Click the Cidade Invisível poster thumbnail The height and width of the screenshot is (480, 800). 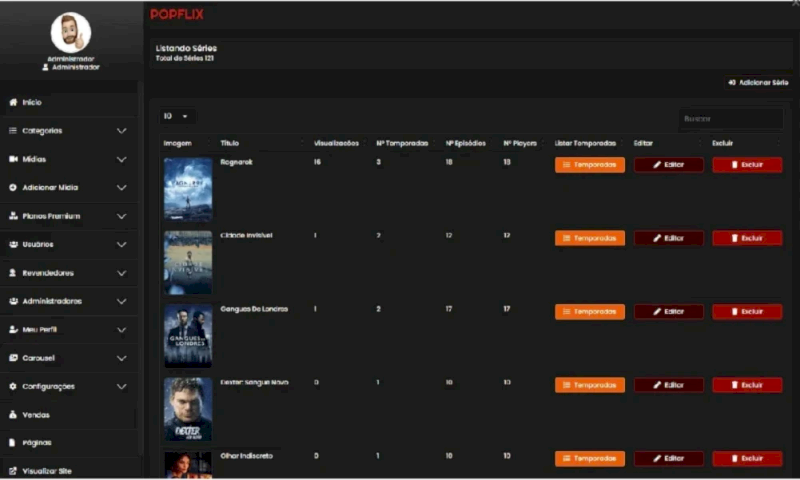(x=188, y=263)
